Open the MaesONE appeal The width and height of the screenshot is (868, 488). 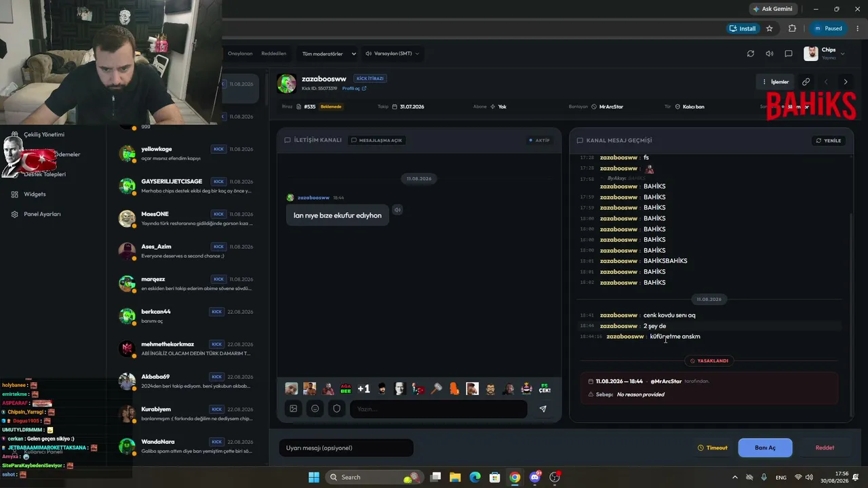[x=186, y=219]
